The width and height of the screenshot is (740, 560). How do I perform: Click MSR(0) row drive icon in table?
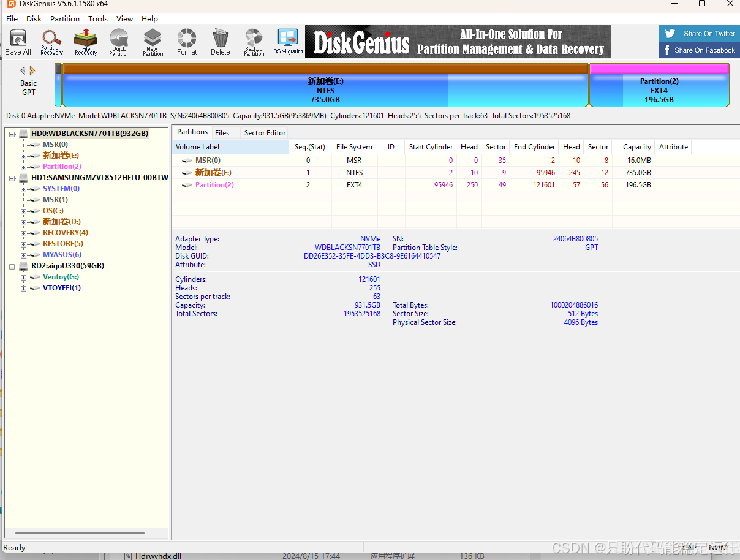coord(187,160)
